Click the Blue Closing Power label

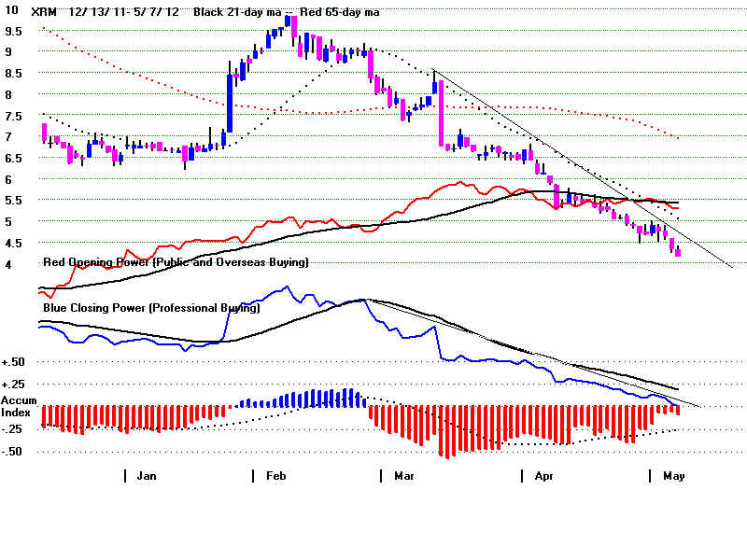[151, 306]
